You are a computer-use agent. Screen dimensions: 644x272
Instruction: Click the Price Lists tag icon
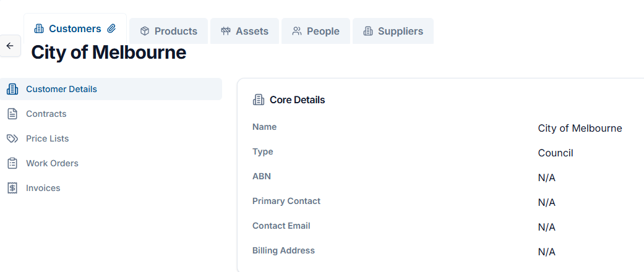click(x=12, y=138)
